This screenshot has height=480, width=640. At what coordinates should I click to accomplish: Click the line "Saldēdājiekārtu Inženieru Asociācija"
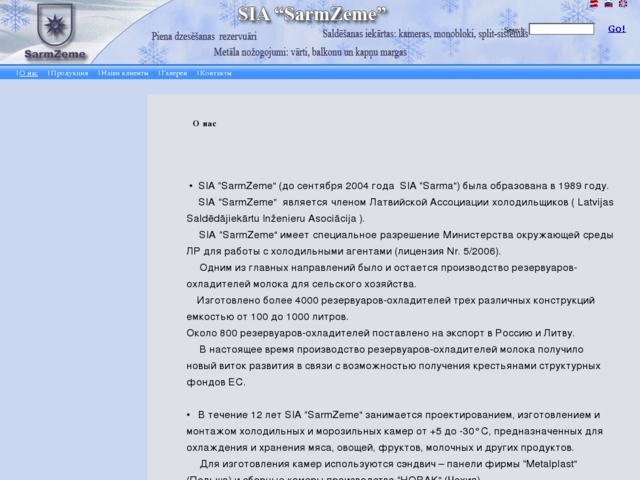276,219
